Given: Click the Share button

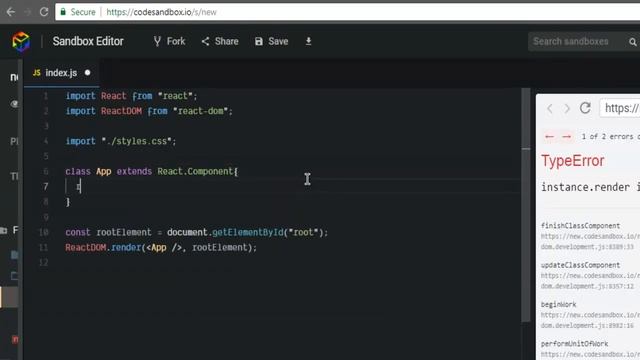Looking at the screenshot, I should (x=220, y=41).
